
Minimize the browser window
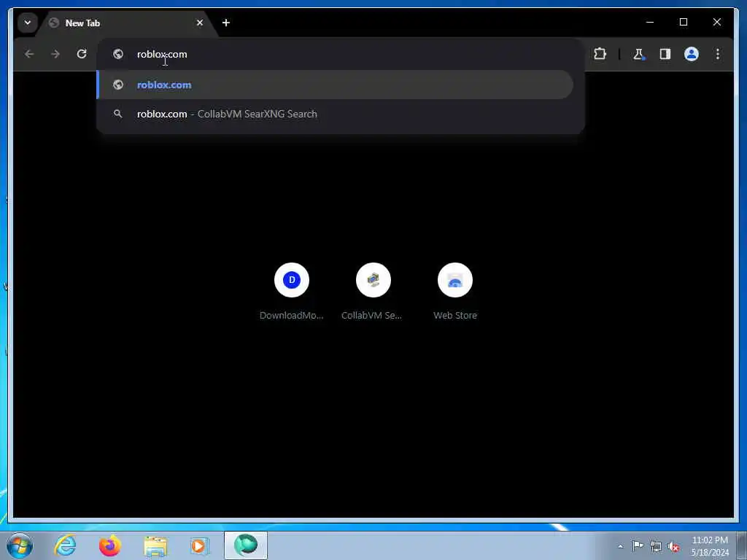(x=650, y=22)
